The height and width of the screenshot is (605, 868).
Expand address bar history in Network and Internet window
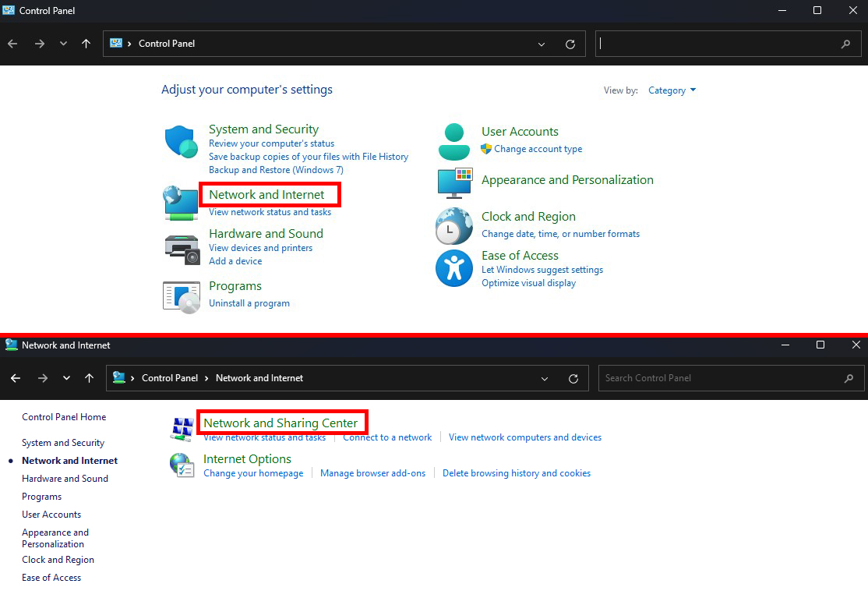tap(545, 378)
